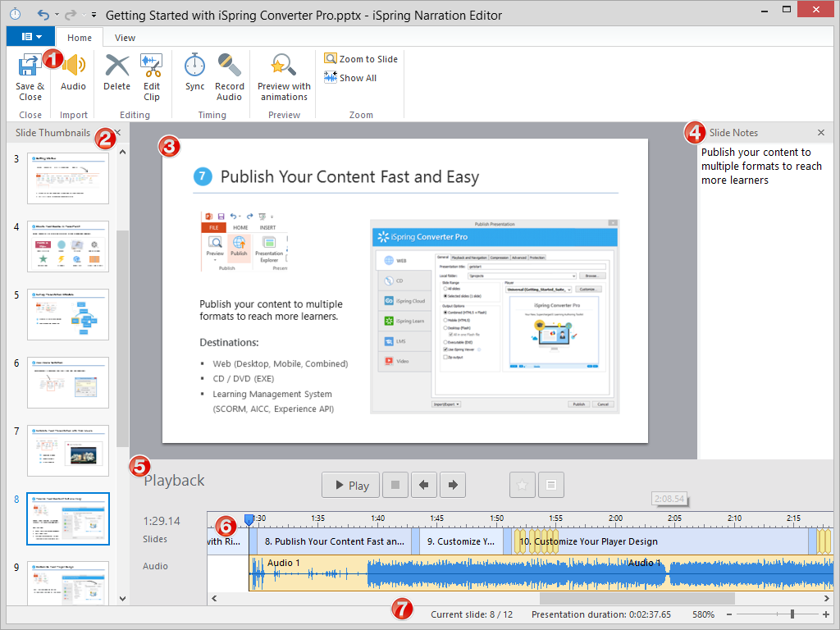The height and width of the screenshot is (630, 840).
Task: Import an audio file with Audio button
Action: 73,73
